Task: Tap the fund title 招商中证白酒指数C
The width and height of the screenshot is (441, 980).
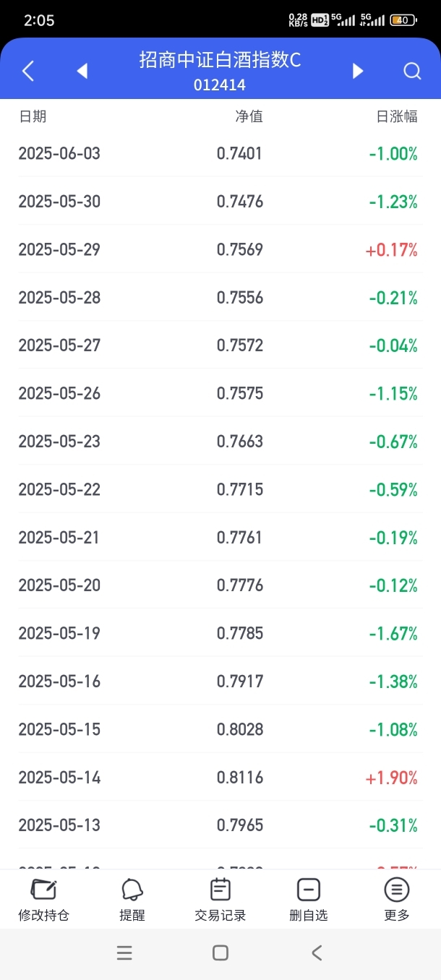Action: coord(220,61)
